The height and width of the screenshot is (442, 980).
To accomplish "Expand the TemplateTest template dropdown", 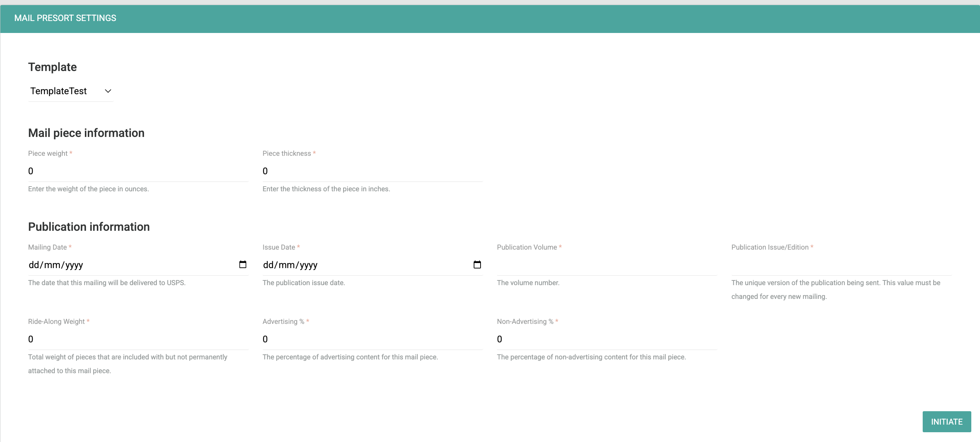I will click(x=71, y=91).
